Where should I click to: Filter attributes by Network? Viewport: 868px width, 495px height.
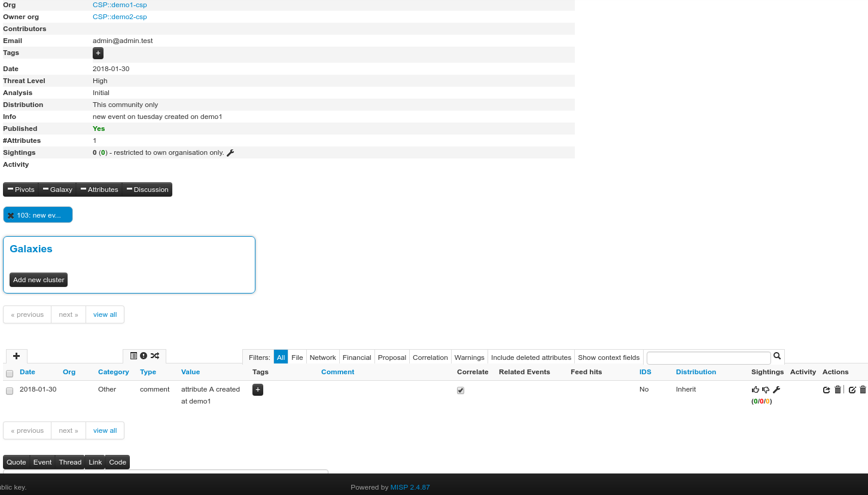pyautogui.click(x=323, y=357)
